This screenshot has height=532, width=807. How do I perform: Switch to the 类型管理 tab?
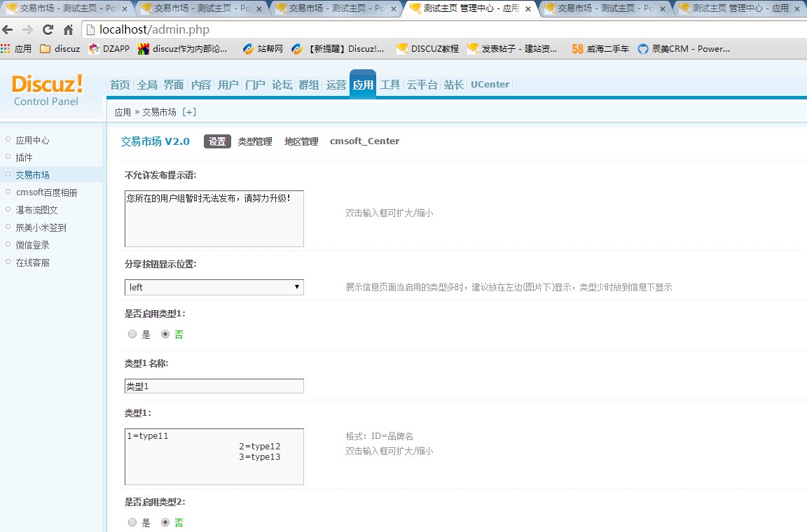254,141
